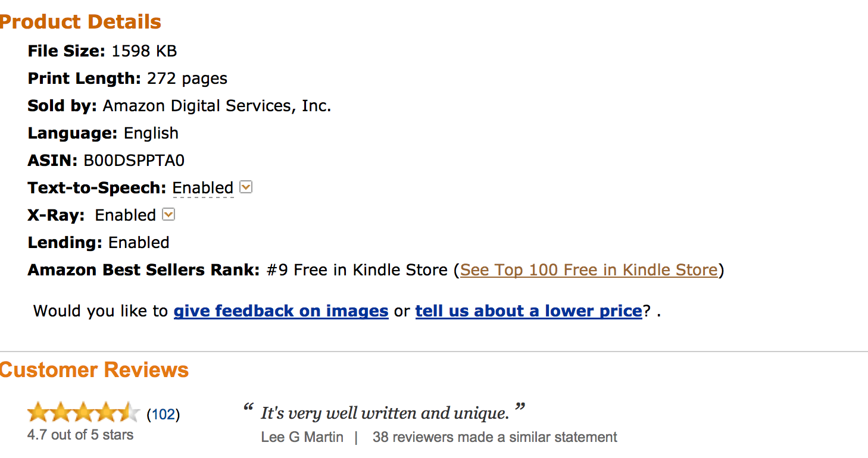Image resolution: width=868 pixels, height=458 pixels.
Task: Click the gold star rating icons
Action: pos(83,412)
